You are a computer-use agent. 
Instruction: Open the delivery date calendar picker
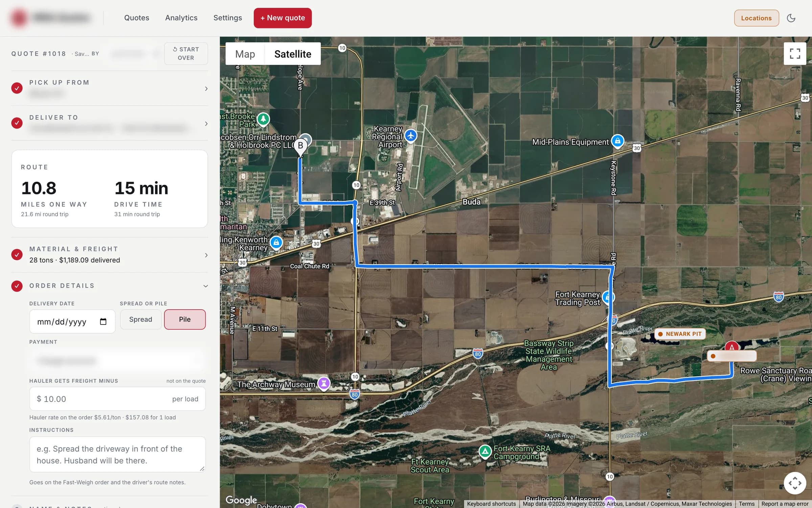coord(103,321)
